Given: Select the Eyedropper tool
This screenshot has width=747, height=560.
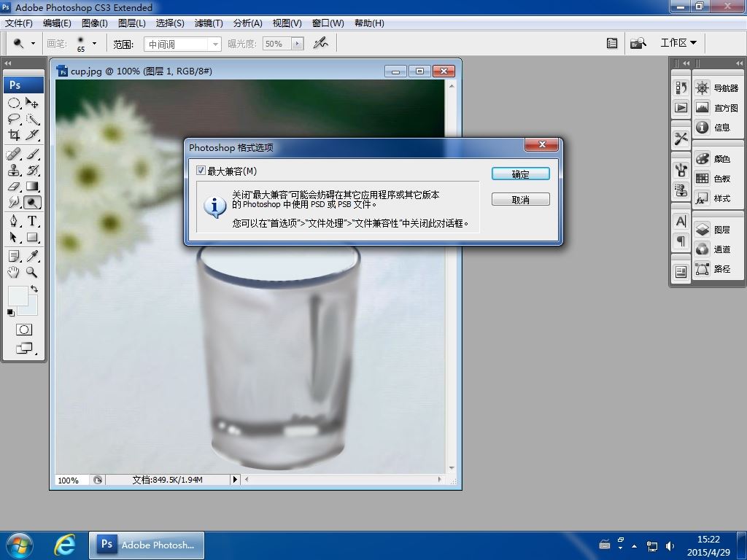Looking at the screenshot, I should 32,256.
